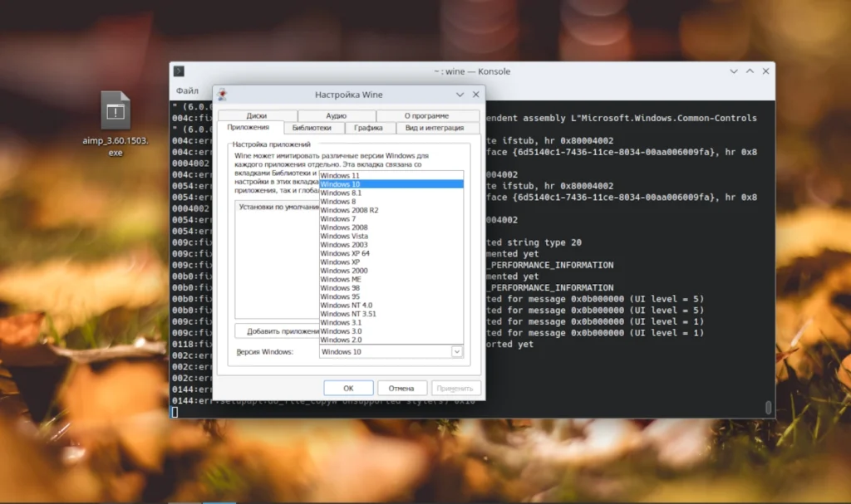Maximize the Konsole window
Image resolution: width=851 pixels, height=504 pixels.
tap(750, 71)
